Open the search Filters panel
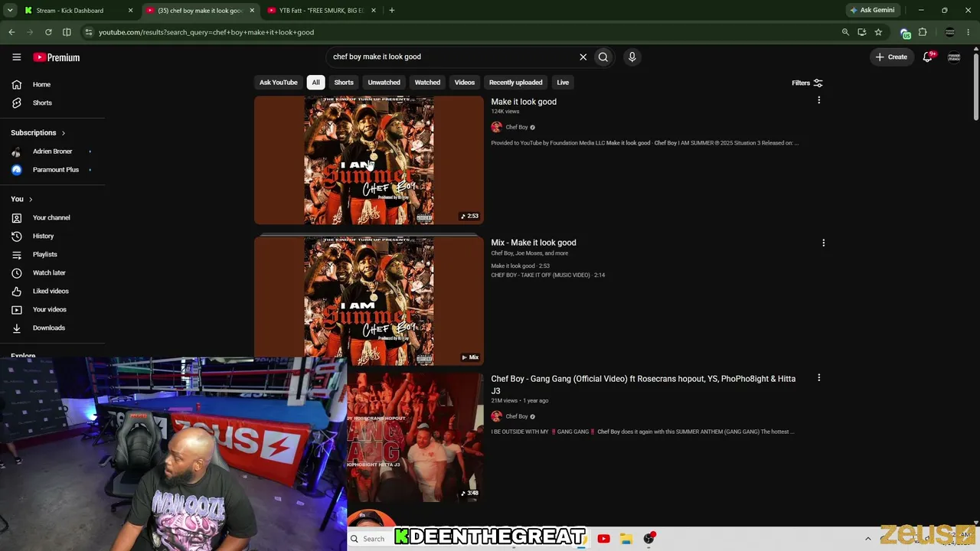The image size is (980, 551). coord(807,83)
